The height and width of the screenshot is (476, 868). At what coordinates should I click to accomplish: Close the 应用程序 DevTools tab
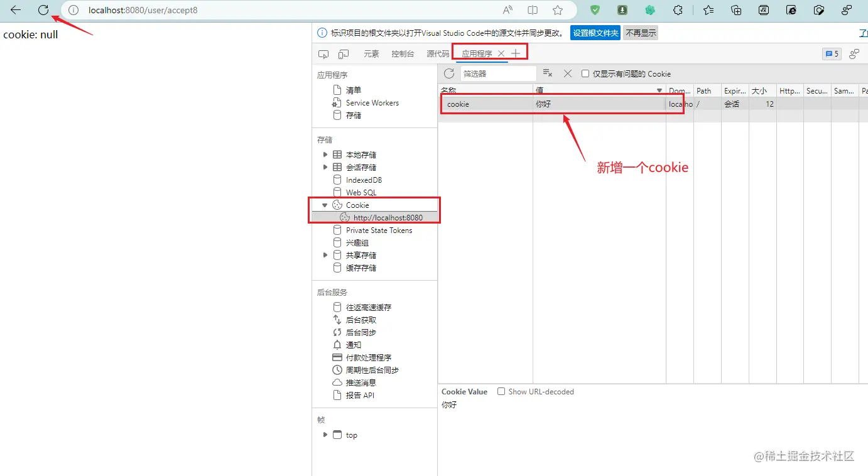(x=501, y=54)
